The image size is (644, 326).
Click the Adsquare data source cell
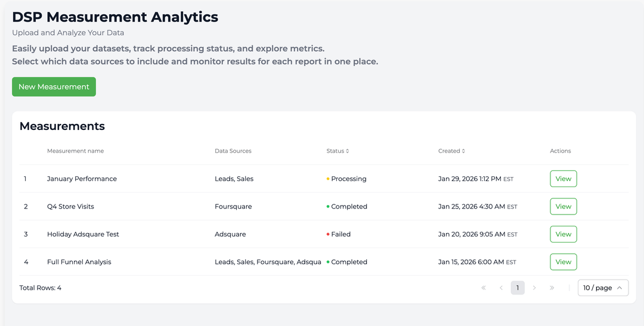pyautogui.click(x=230, y=234)
